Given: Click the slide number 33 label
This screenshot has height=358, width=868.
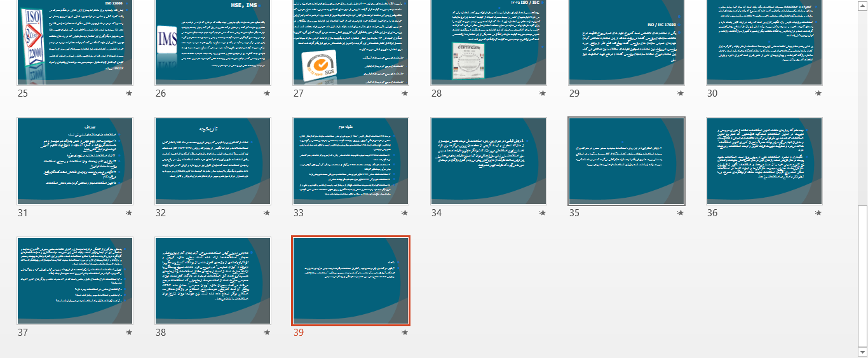Looking at the screenshot, I should pos(299,213).
